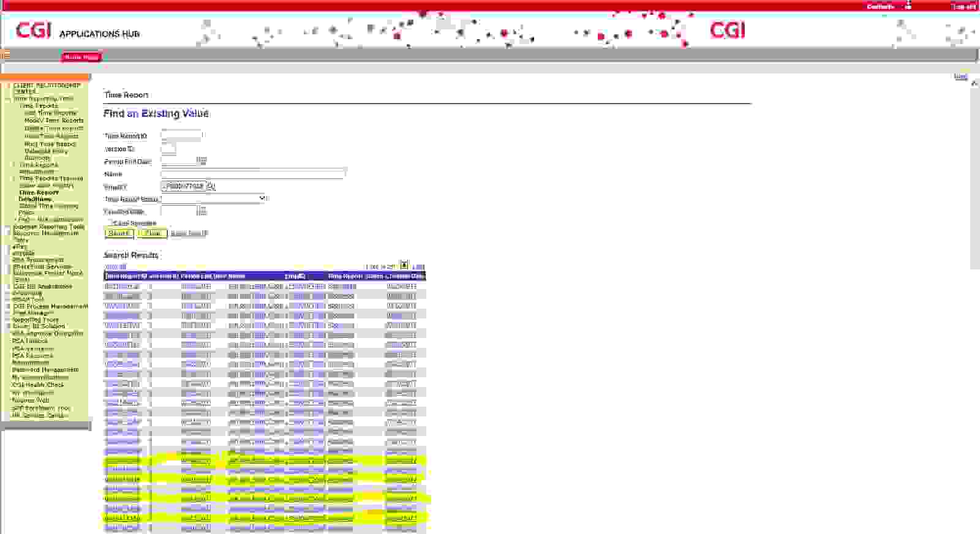
Task: Open Created Date calendar picker
Action: 202,211
